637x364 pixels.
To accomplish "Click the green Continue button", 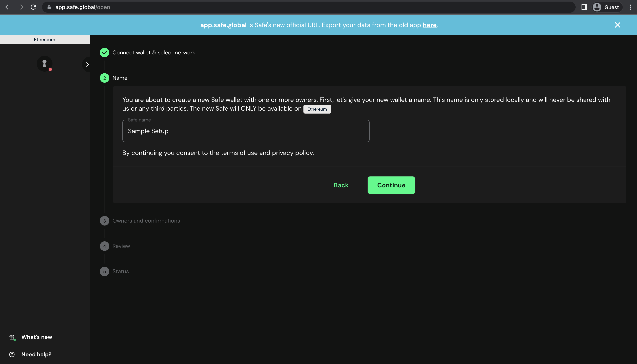I will [x=391, y=185].
